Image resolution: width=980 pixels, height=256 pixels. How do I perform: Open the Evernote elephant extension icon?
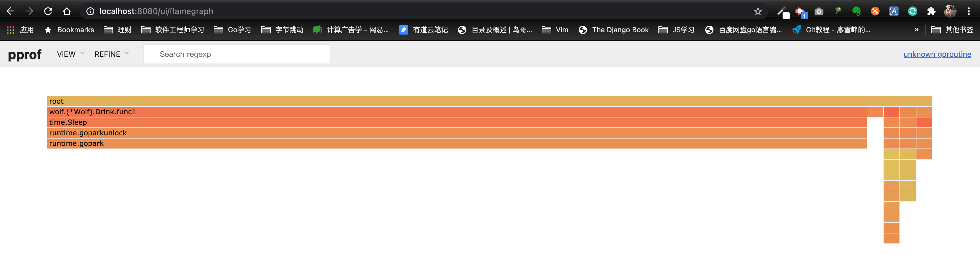click(x=856, y=11)
